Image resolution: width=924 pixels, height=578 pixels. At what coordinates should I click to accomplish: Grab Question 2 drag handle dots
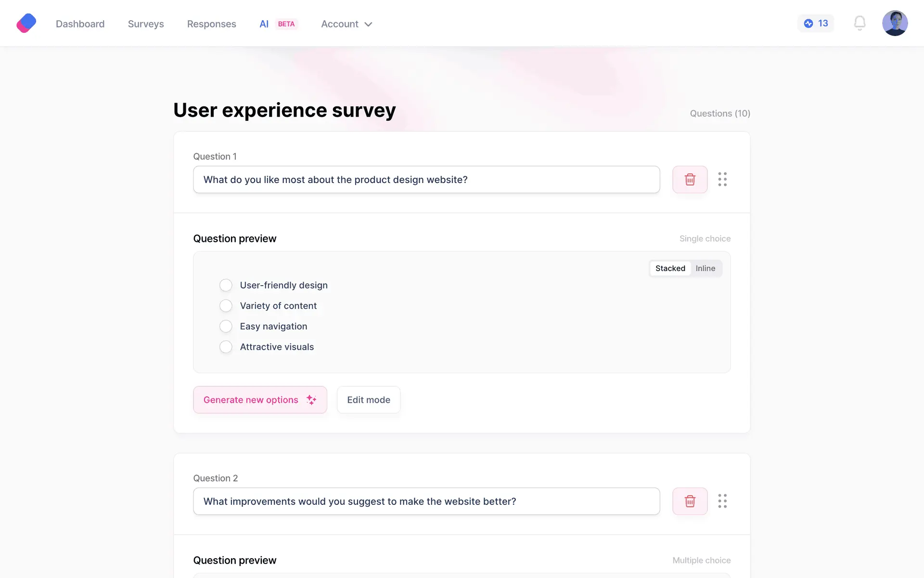(722, 501)
